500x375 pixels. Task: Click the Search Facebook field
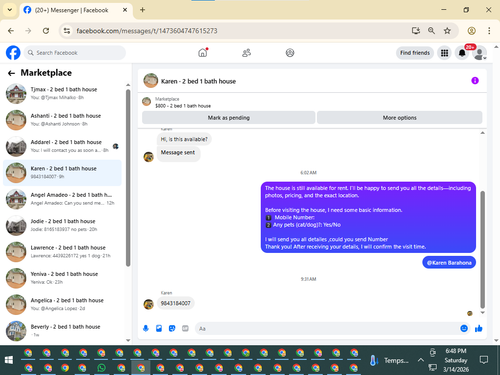coord(75,53)
